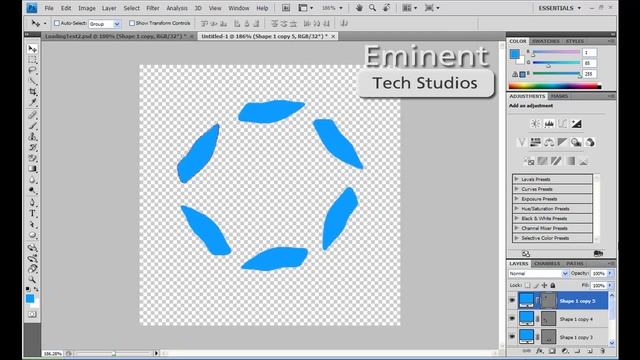
Task: Add a Levels adjustment
Action: click(549, 124)
